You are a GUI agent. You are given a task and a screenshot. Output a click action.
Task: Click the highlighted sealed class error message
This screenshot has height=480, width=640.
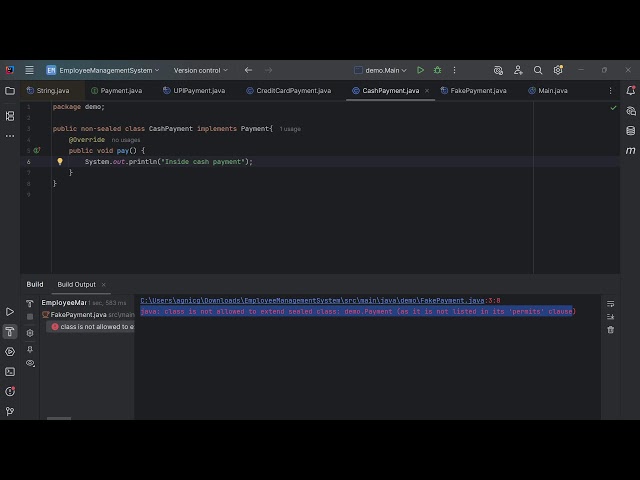[356, 311]
